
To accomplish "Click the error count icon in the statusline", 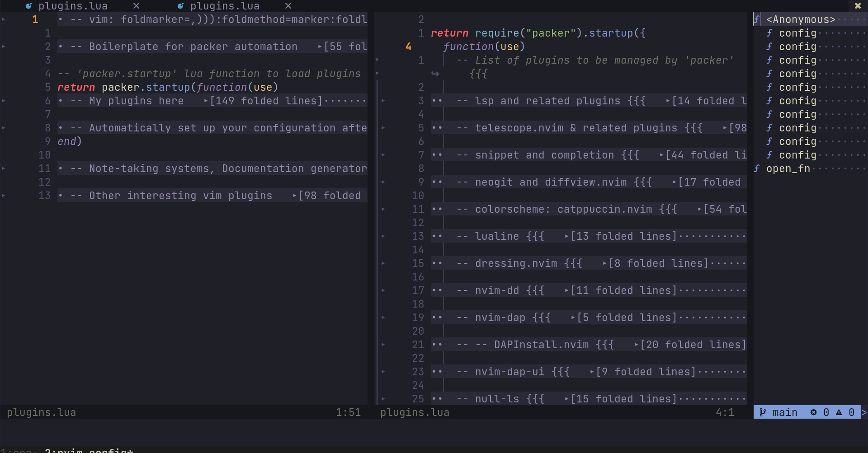I will 813,412.
